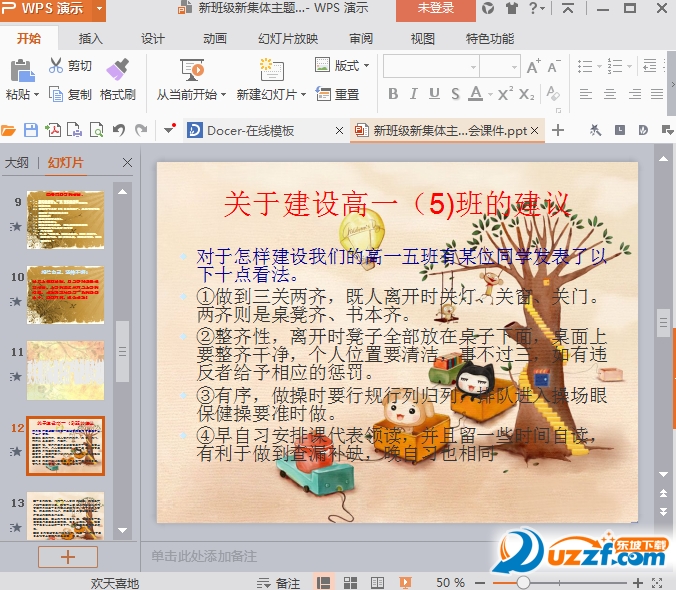
Task: Click the zoom slider handle
Action: 523,583
